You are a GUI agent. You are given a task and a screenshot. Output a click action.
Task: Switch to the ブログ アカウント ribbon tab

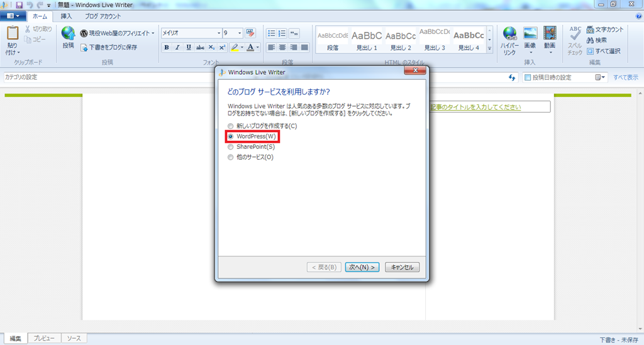[103, 16]
